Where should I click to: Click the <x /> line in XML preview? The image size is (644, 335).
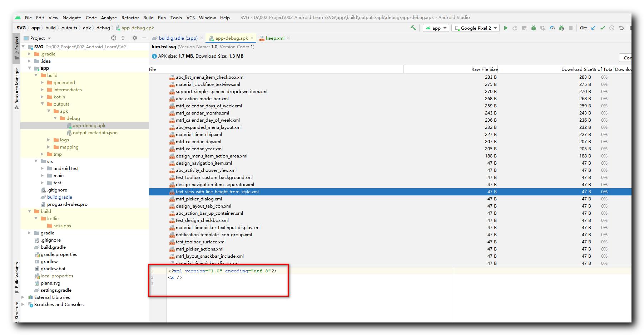pyautogui.click(x=175, y=277)
